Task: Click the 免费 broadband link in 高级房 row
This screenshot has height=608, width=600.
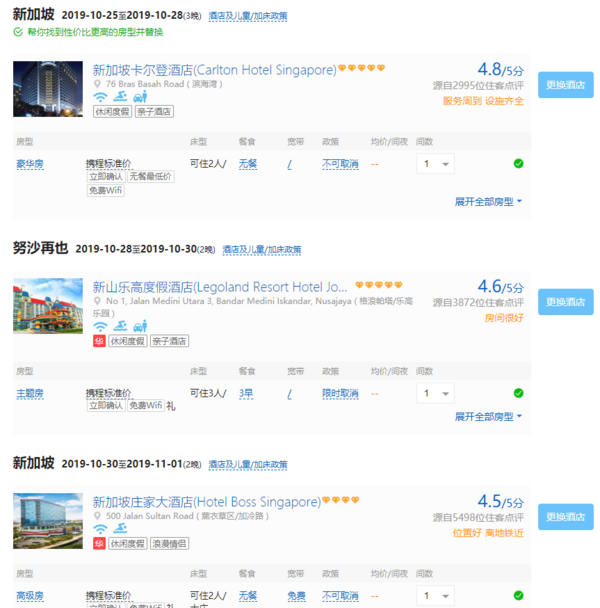Action: (296, 596)
